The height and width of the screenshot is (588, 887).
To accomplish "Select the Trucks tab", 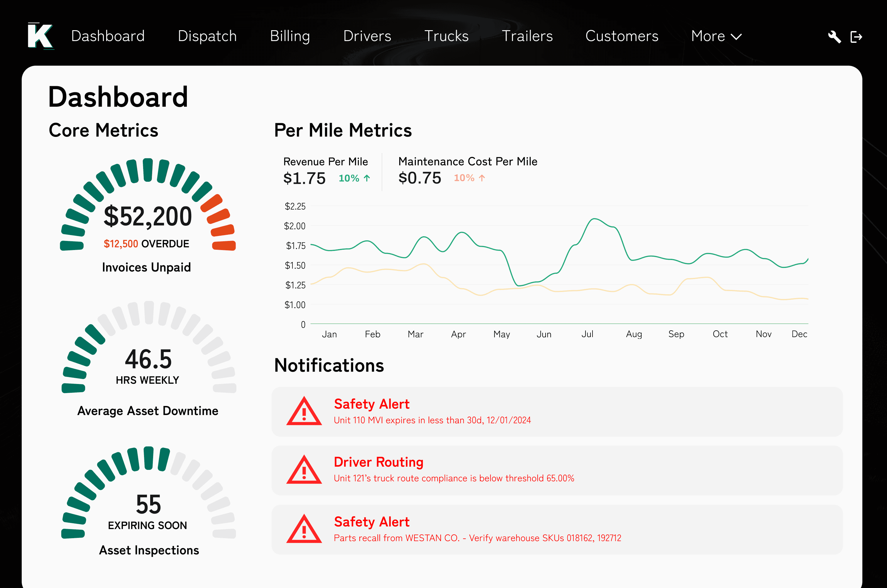I will (446, 35).
